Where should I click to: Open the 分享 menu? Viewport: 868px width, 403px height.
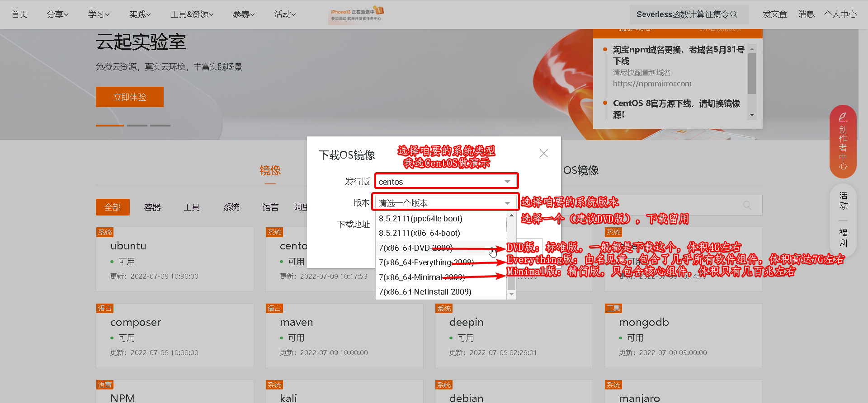click(x=57, y=14)
